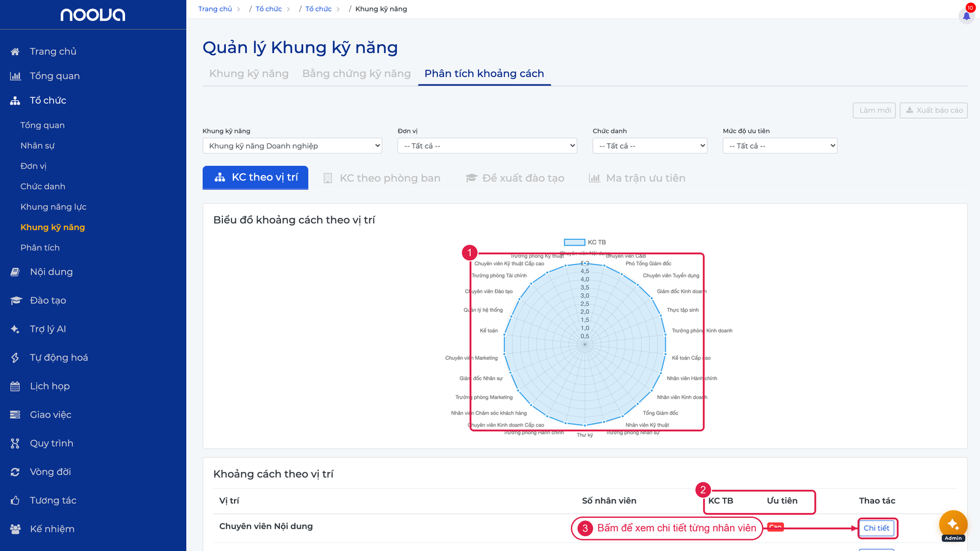The image size is (980, 551).
Task: Expand the Đơn vị filter dropdown
Action: pyautogui.click(x=487, y=146)
